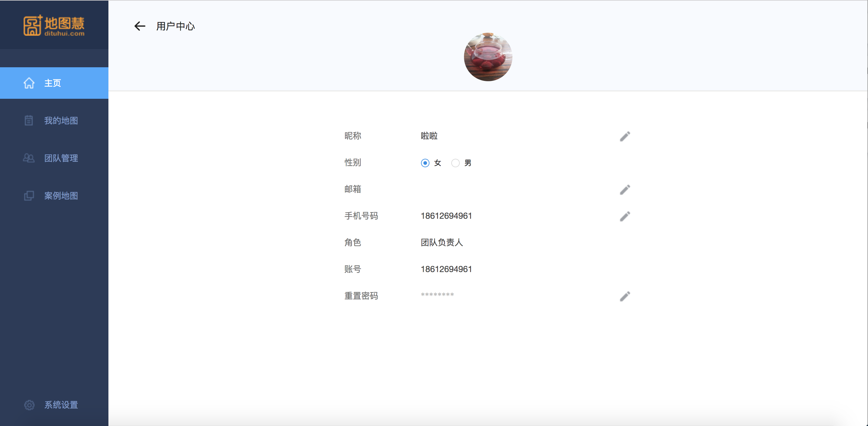868x426 pixels.
Task: Edit the 昵称 nickname with pencil icon
Action: (625, 136)
